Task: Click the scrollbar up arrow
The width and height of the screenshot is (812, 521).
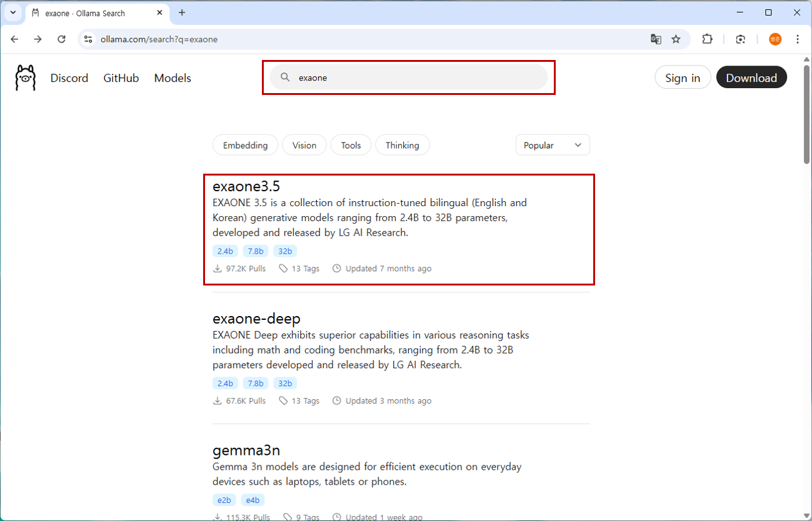Action: click(x=806, y=59)
